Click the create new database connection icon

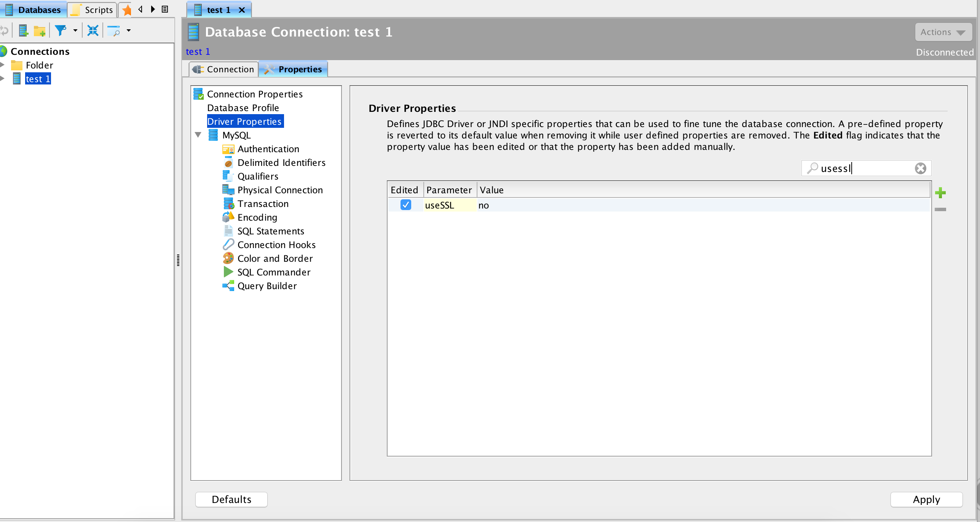pyautogui.click(x=24, y=30)
